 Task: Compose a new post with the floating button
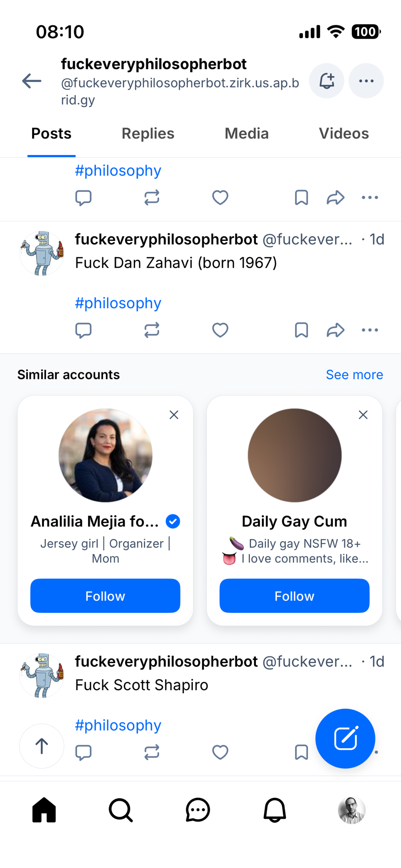click(345, 738)
